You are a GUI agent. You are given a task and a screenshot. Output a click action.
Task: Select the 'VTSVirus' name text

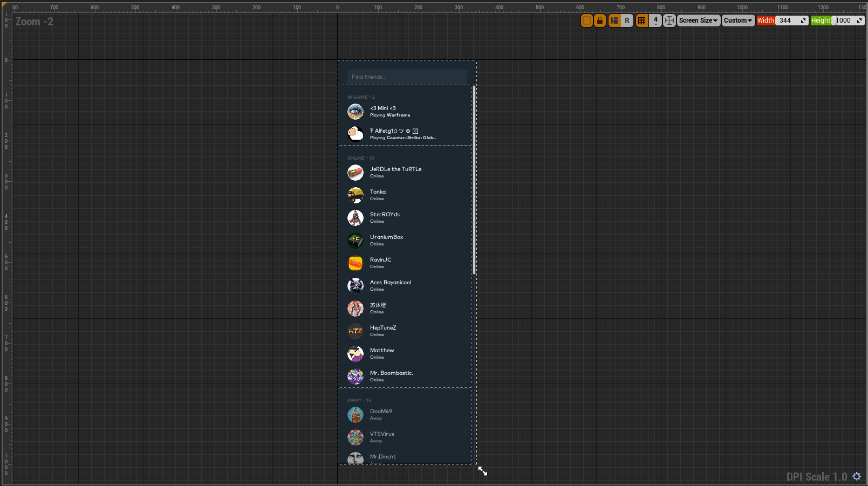click(x=382, y=434)
